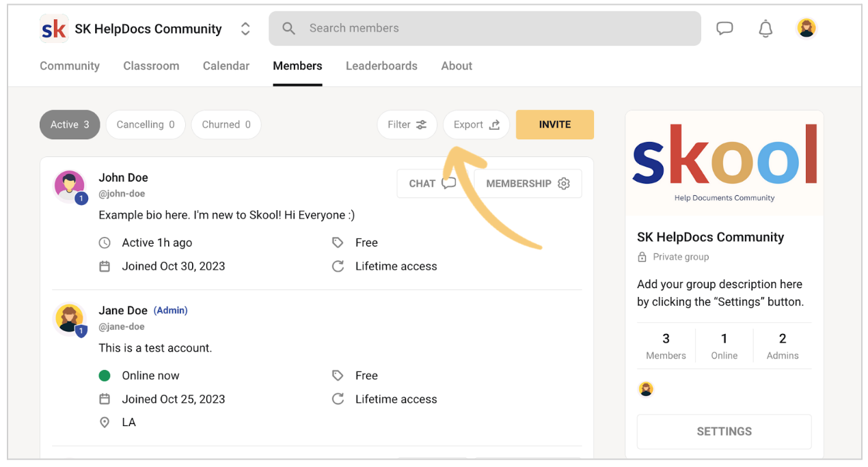The image size is (868, 467).
Task: Open the profile avatar menu in header
Action: pyautogui.click(x=806, y=29)
